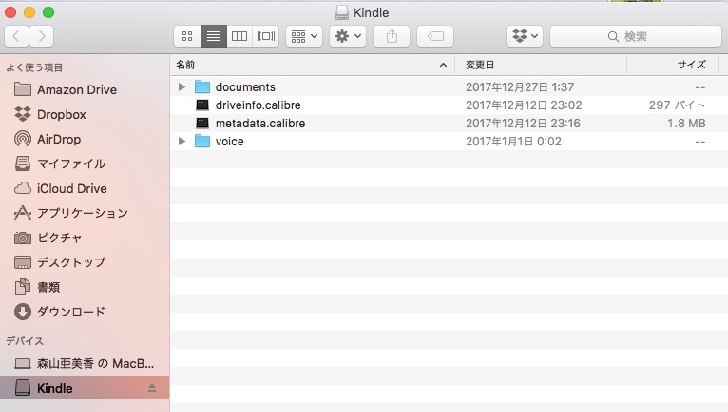Open the arrange items dropdown
This screenshot has height=412, width=728.
pyautogui.click(x=304, y=36)
